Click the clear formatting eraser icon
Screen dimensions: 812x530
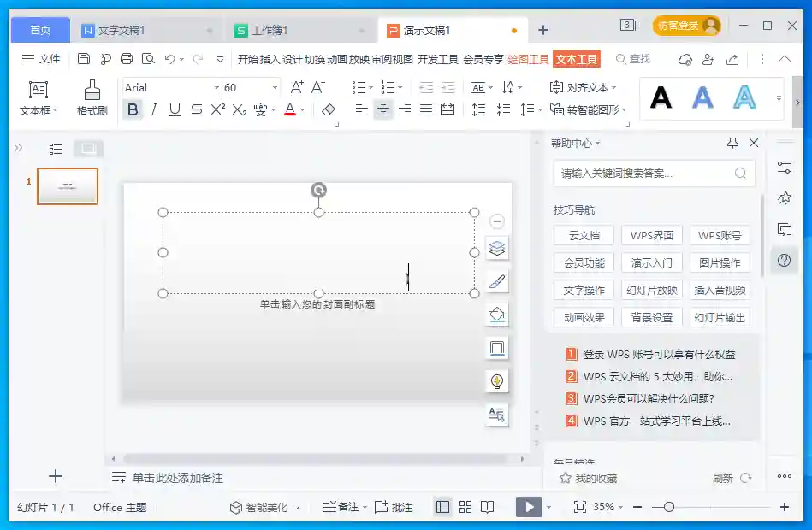point(330,109)
